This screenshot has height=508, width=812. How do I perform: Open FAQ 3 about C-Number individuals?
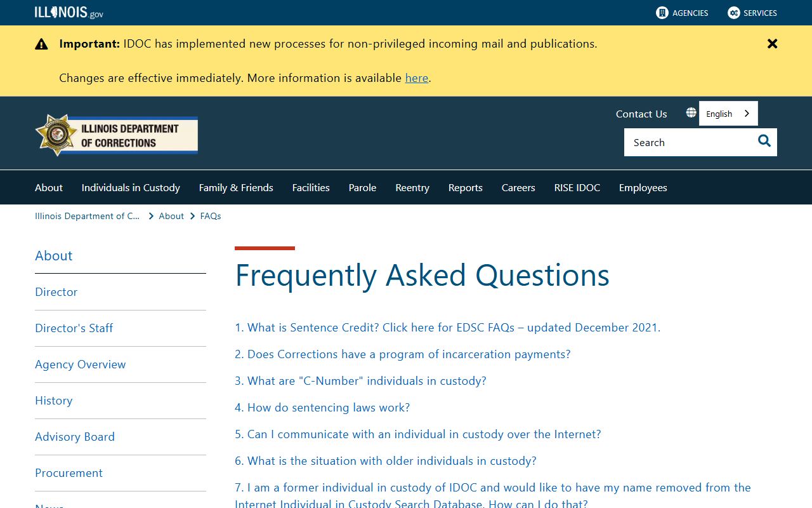pyautogui.click(x=360, y=381)
